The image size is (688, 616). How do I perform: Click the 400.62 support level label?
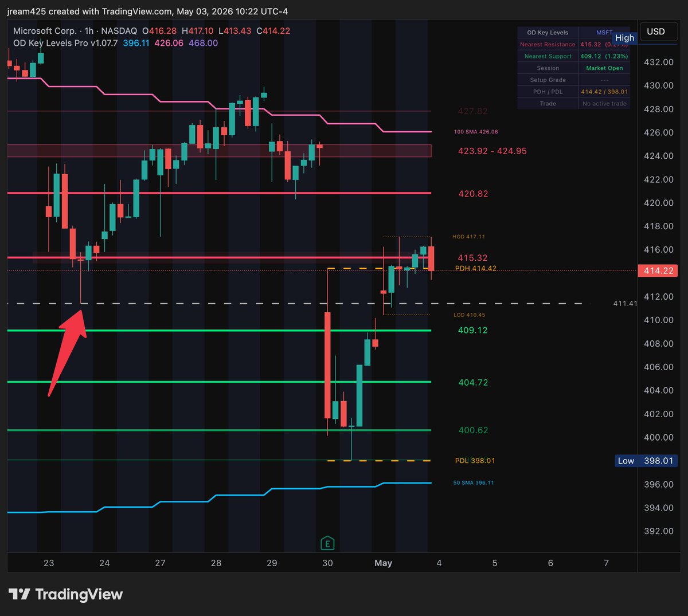pos(474,430)
